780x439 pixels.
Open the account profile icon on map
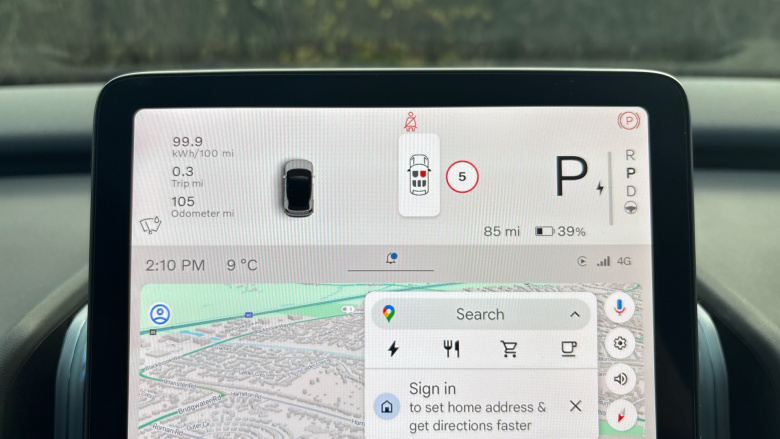[160, 314]
